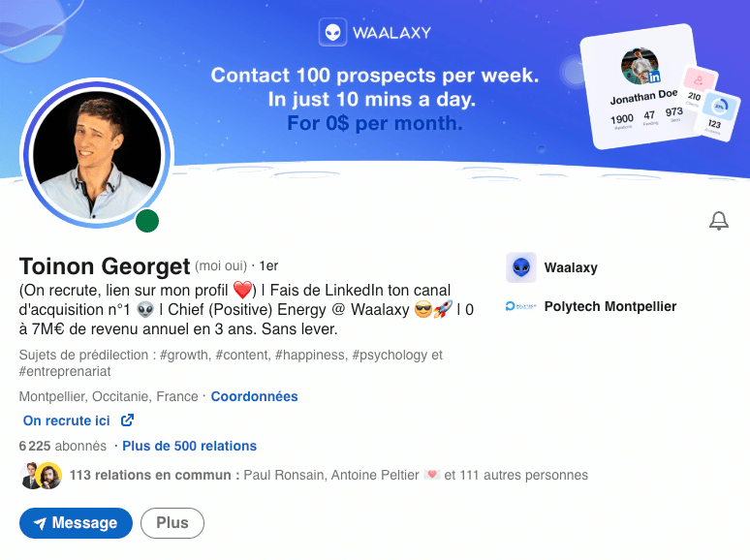Click the Waalaxy alien logo in banner
The height and width of the screenshot is (560, 750).
pyautogui.click(x=333, y=33)
